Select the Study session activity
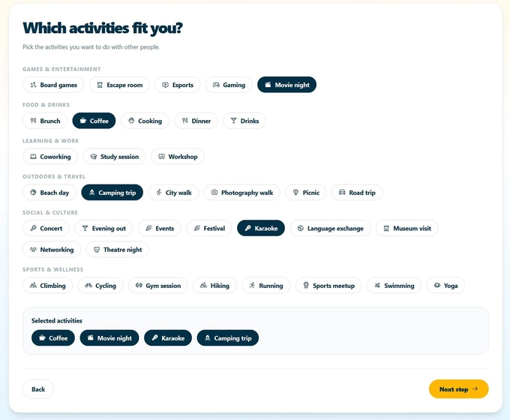 [x=114, y=157]
